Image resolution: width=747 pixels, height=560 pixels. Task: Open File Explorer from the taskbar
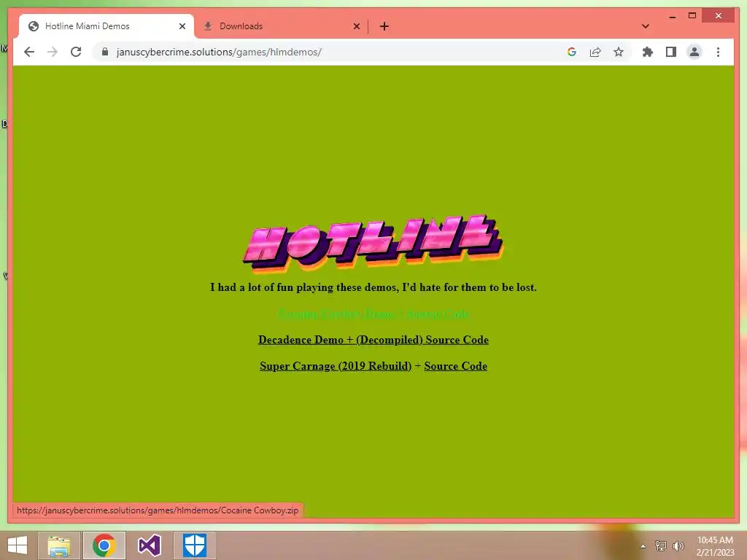58,545
